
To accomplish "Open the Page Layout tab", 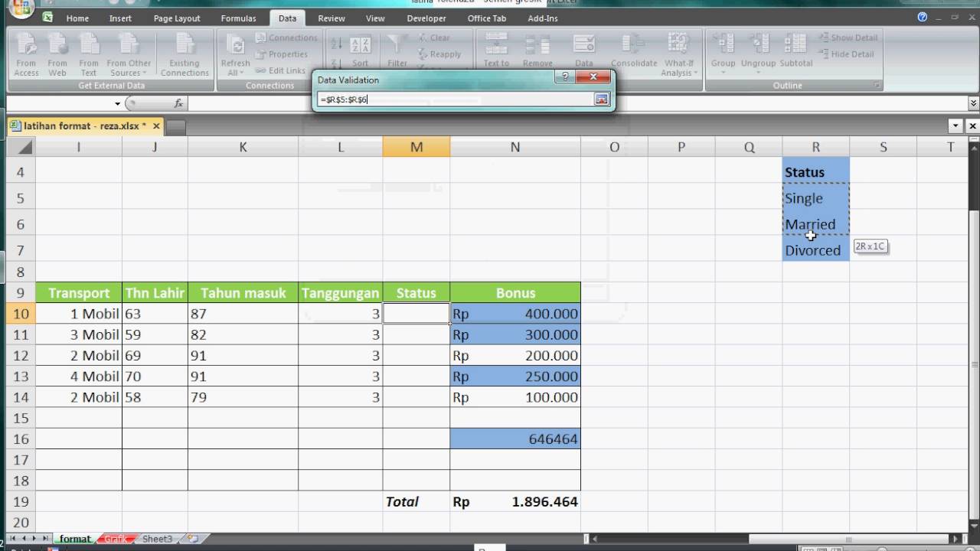I will (177, 18).
